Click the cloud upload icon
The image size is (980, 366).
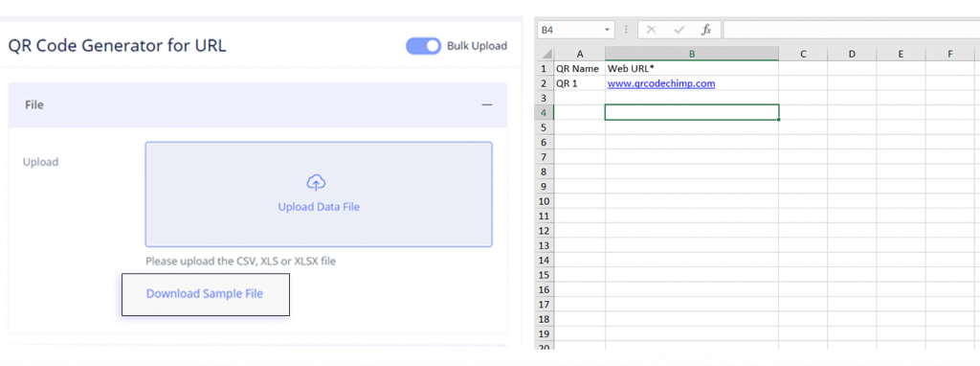316,183
